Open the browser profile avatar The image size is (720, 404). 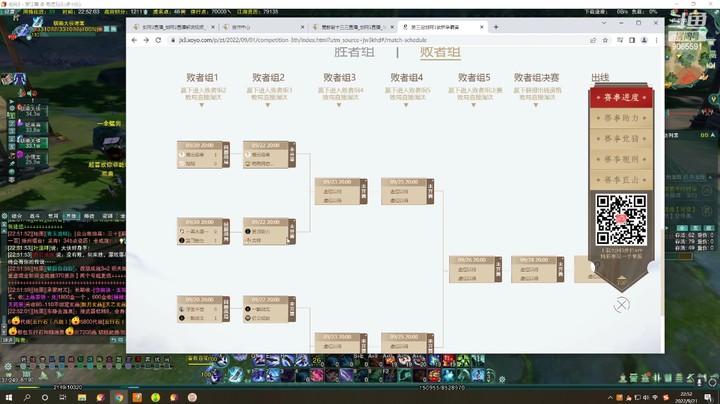pos(644,40)
